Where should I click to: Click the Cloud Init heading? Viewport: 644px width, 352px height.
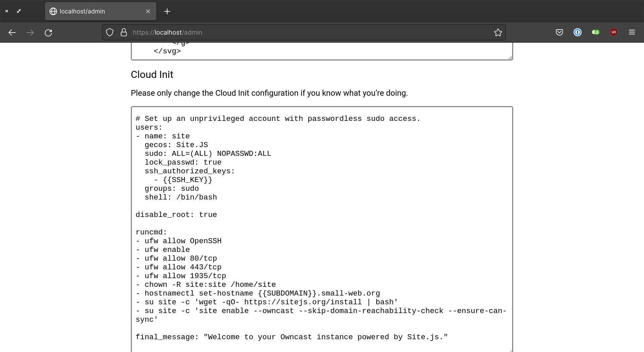tap(152, 75)
